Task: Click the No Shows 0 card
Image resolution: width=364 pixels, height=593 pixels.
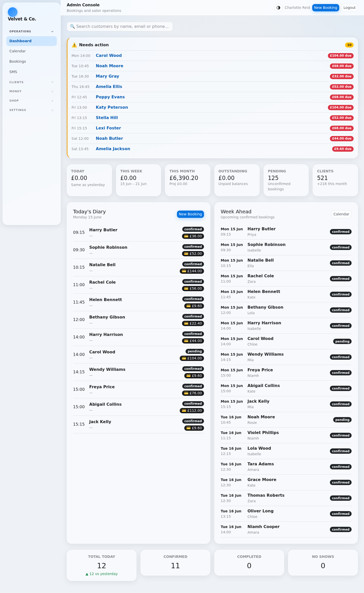Action: (x=323, y=563)
